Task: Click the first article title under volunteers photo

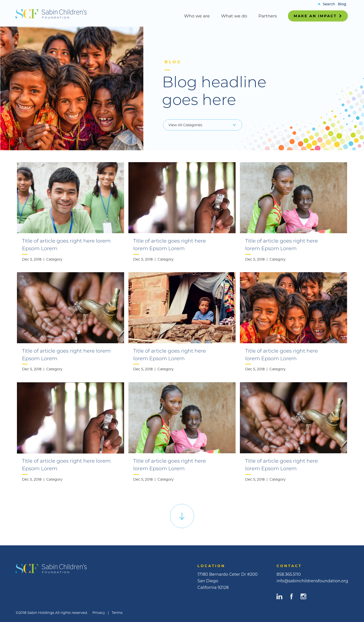Action: [66, 245]
